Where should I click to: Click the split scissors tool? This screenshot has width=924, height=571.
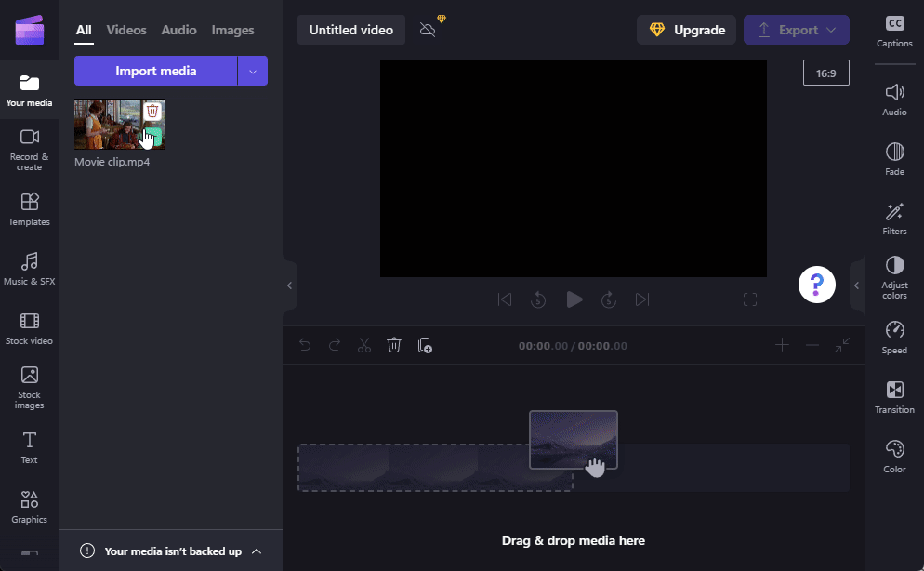[363, 345]
